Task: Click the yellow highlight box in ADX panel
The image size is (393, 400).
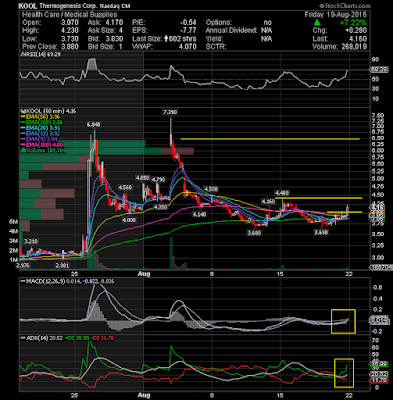Action: (x=344, y=373)
